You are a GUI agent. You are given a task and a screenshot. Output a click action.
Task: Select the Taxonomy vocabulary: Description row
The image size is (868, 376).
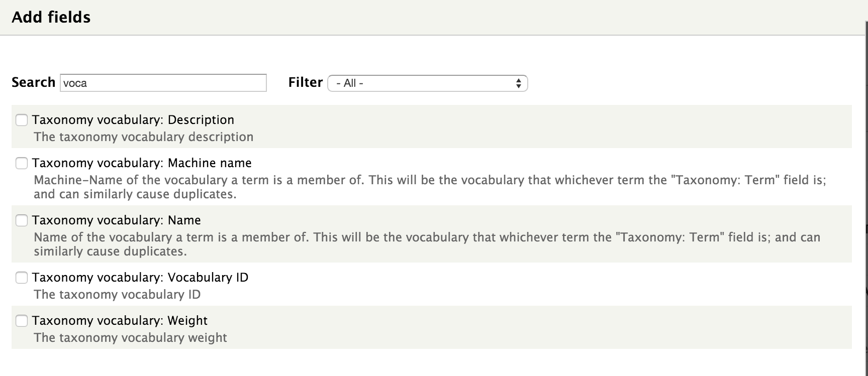tap(133, 120)
